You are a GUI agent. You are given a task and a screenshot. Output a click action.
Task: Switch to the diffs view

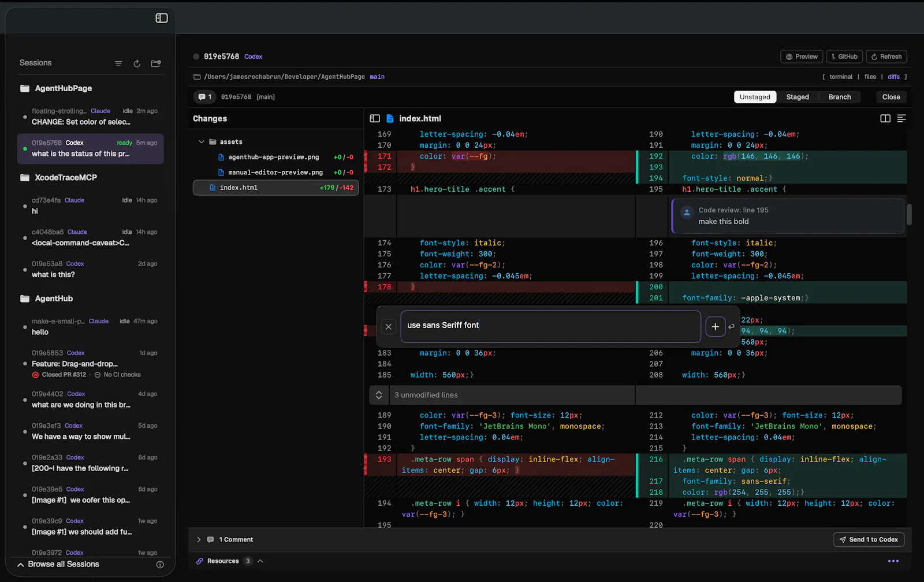[x=894, y=77]
